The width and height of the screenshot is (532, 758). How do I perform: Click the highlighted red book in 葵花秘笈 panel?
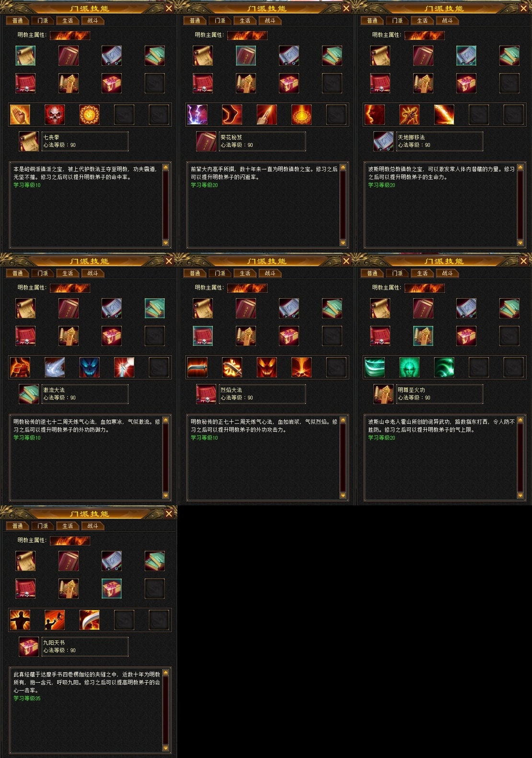tap(246, 56)
